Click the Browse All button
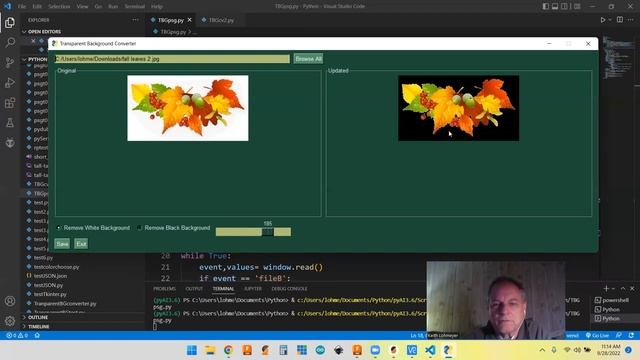The image size is (640, 360). click(x=309, y=59)
